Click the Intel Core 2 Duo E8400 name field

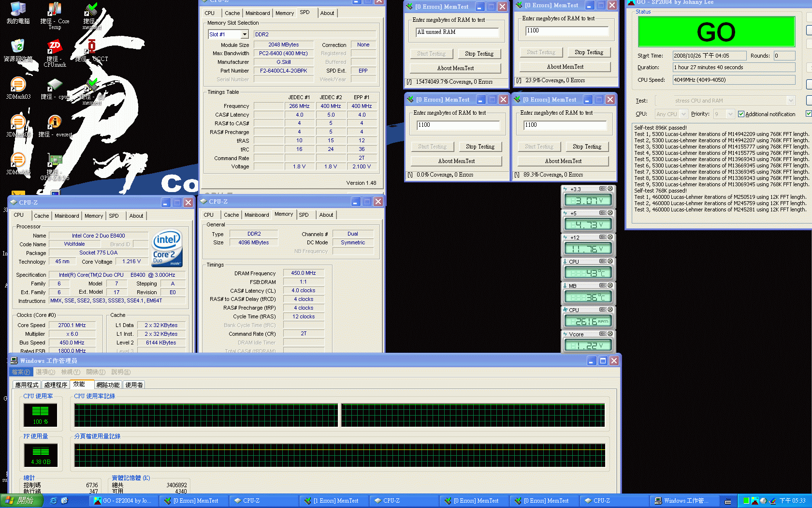(99, 236)
